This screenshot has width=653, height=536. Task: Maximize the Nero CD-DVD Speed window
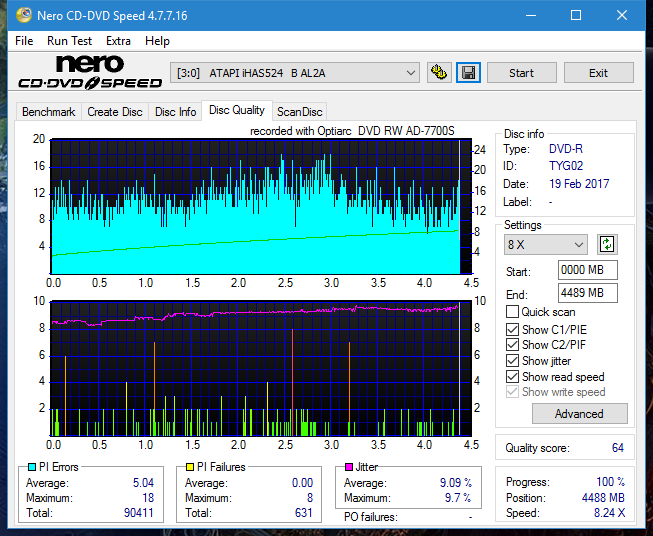click(576, 15)
